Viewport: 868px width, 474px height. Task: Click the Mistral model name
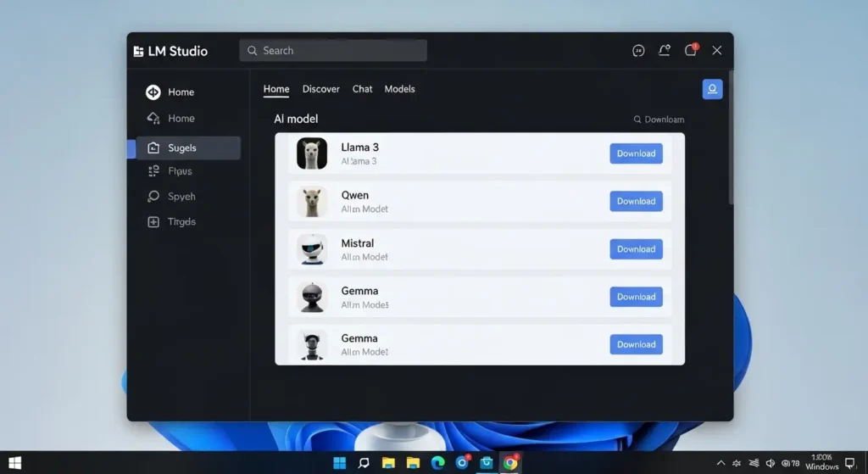click(x=358, y=243)
